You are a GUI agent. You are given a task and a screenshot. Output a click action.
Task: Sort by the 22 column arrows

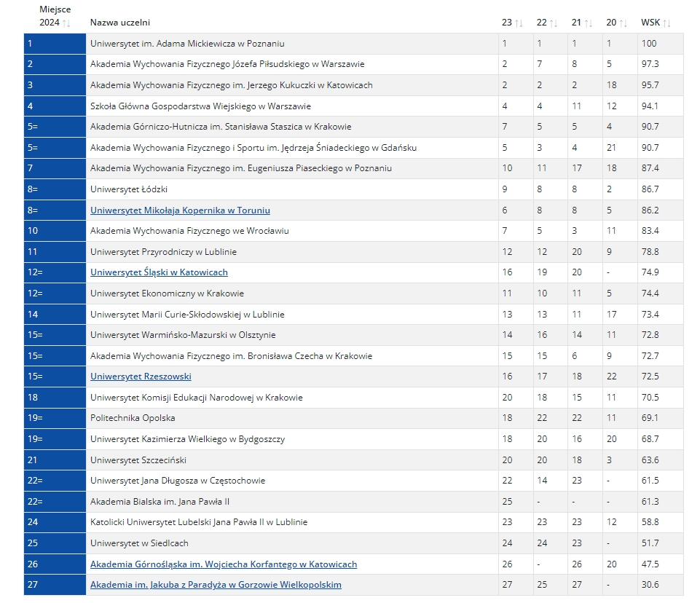coord(554,23)
